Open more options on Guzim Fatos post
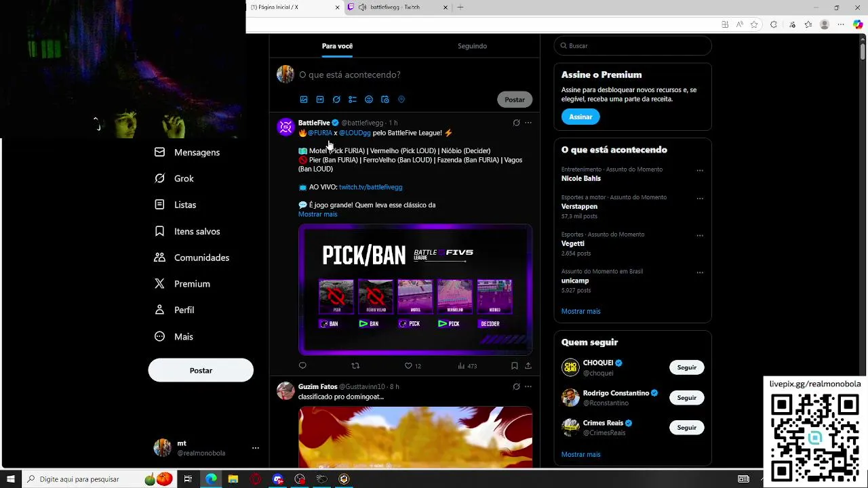 pyautogui.click(x=528, y=386)
